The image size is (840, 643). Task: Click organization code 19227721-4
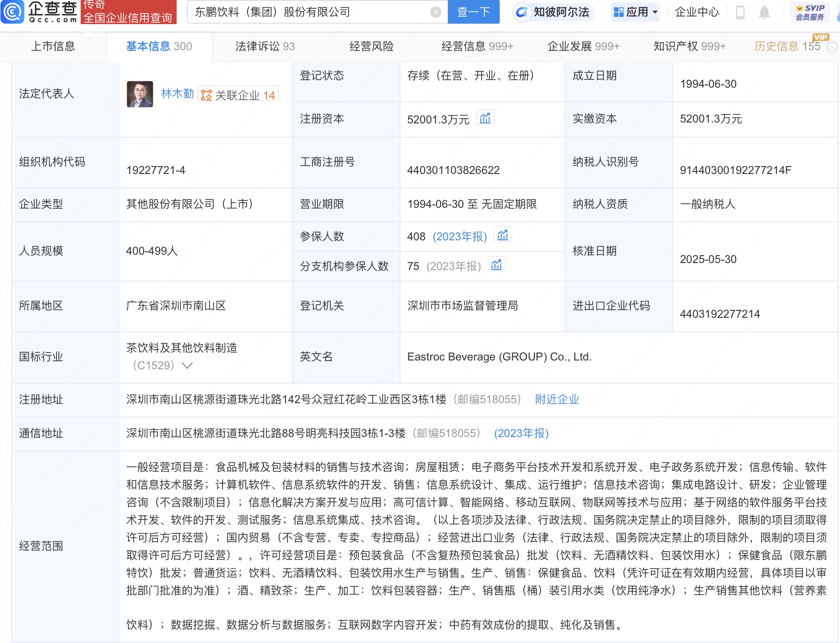click(156, 170)
